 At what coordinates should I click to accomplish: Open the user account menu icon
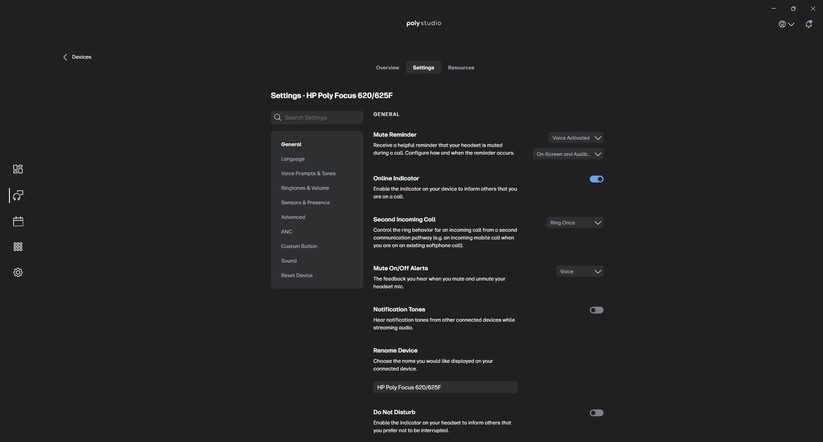786,24
